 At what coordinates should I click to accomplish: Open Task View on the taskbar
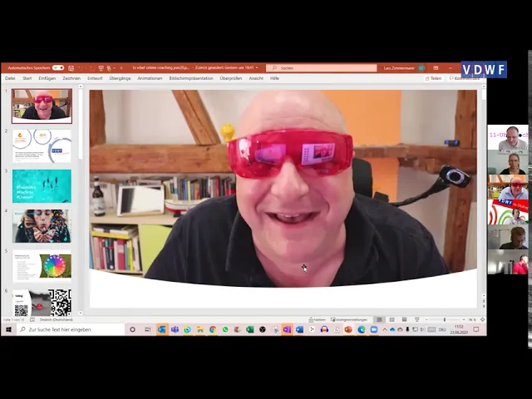pyautogui.click(x=148, y=329)
